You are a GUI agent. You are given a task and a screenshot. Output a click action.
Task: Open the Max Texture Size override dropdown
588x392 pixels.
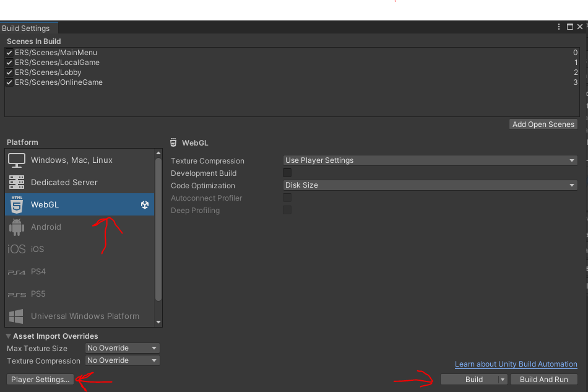pos(123,348)
